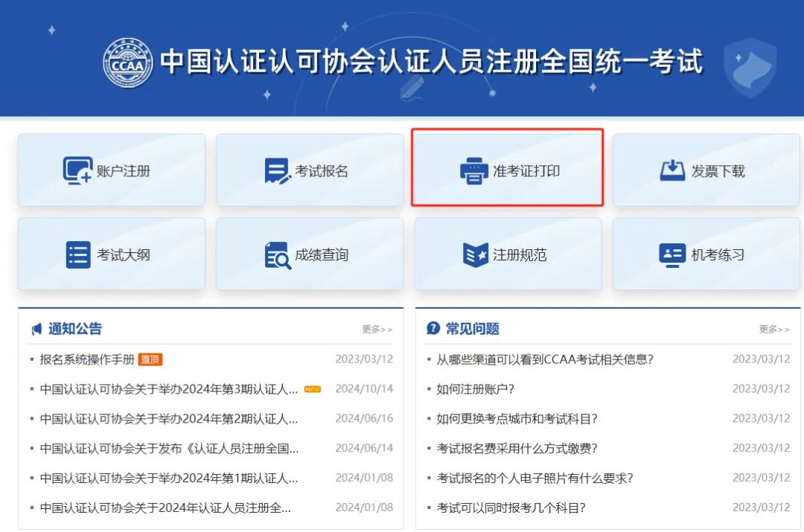This screenshot has width=804, height=532.
Task: Click the computer exam practice card icon
Action: [x=672, y=255]
